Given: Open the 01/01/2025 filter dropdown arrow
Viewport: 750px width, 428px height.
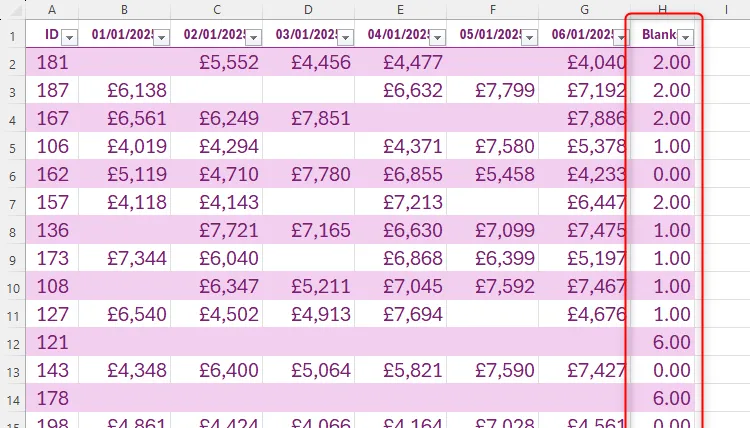Looking at the screenshot, I should pyautogui.click(x=160, y=38).
